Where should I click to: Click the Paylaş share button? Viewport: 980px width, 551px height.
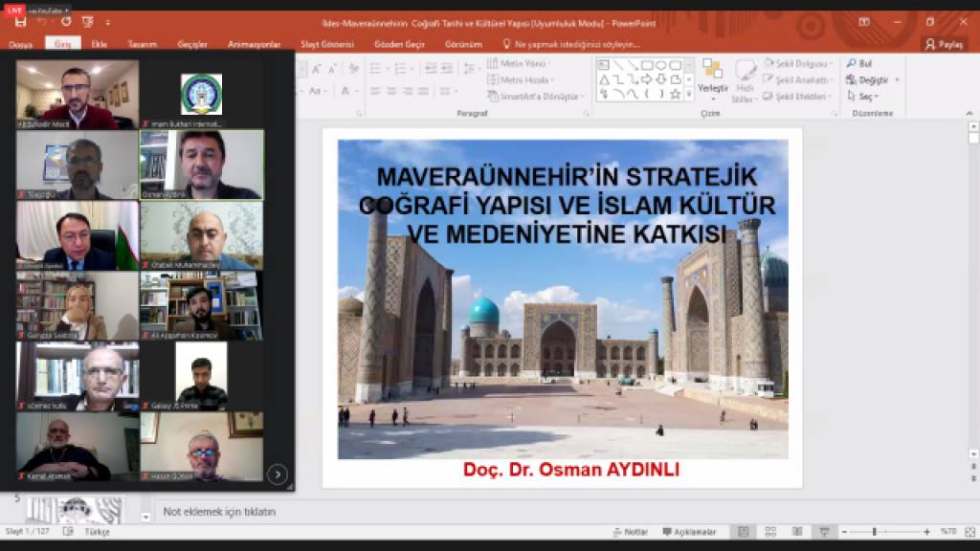pyautogui.click(x=944, y=44)
